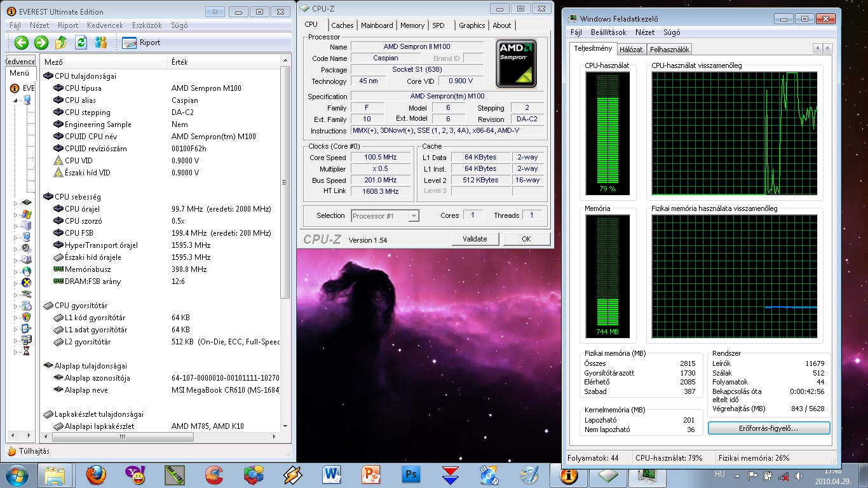This screenshot has height=488, width=868.
Task: Open Beállítások menu in Task Manager
Action: pos(608,32)
